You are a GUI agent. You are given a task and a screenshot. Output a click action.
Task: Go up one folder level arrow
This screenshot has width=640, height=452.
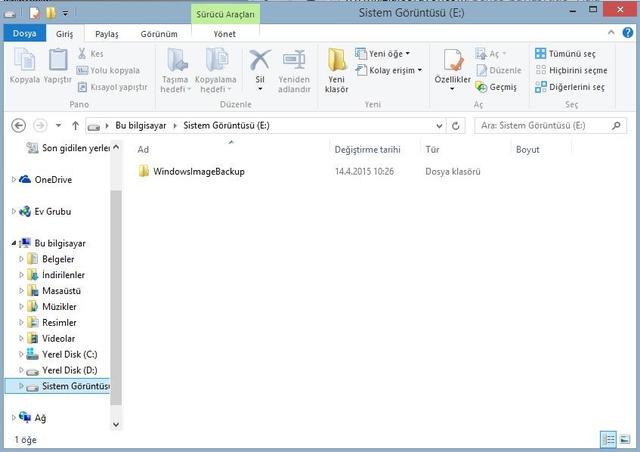pos(75,125)
